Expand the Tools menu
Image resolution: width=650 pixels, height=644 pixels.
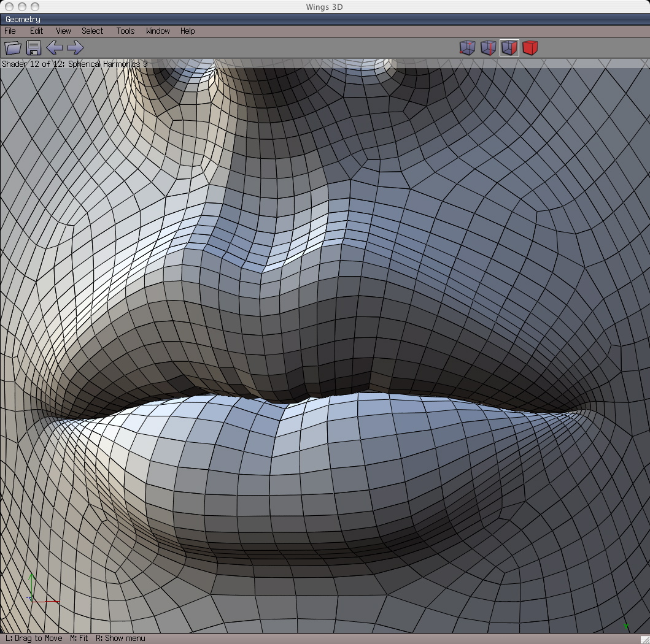pyautogui.click(x=125, y=31)
